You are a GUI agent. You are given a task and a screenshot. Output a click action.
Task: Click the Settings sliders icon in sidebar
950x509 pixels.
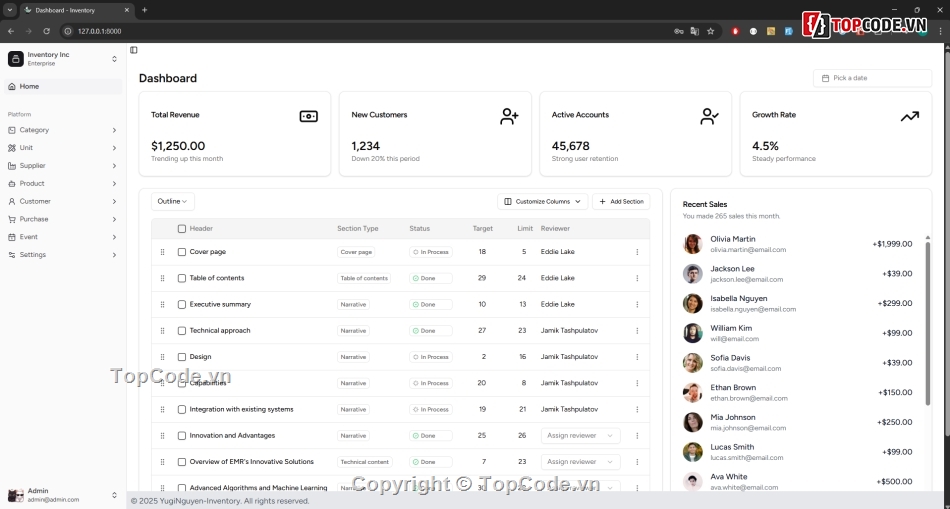coord(12,255)
